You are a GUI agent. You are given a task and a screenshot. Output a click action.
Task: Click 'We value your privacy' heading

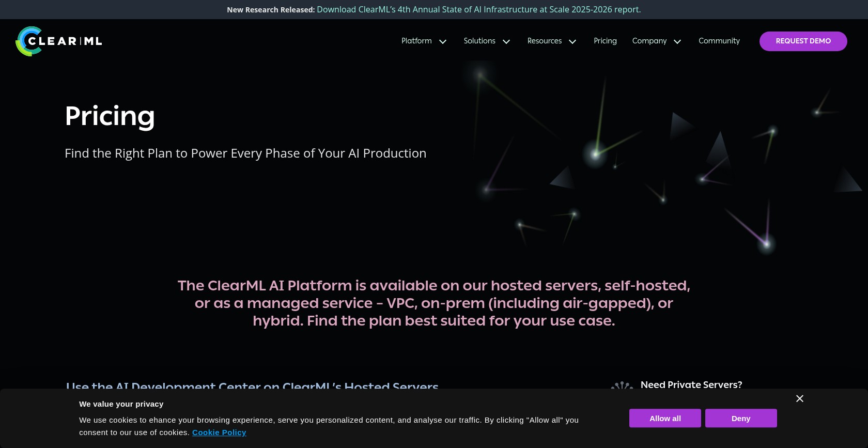121,404
